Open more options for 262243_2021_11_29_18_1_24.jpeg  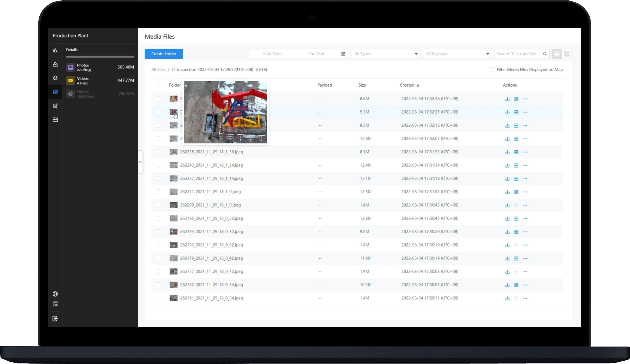tap(525, 165)
